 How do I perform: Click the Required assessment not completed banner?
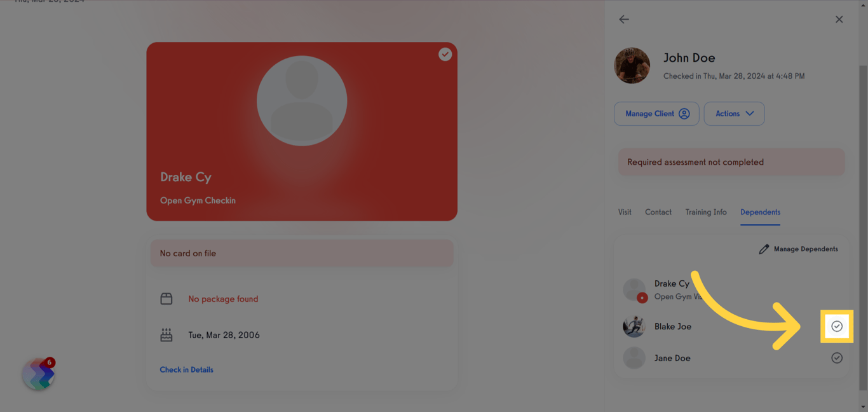pyautogui.click(x=731, y=161)
